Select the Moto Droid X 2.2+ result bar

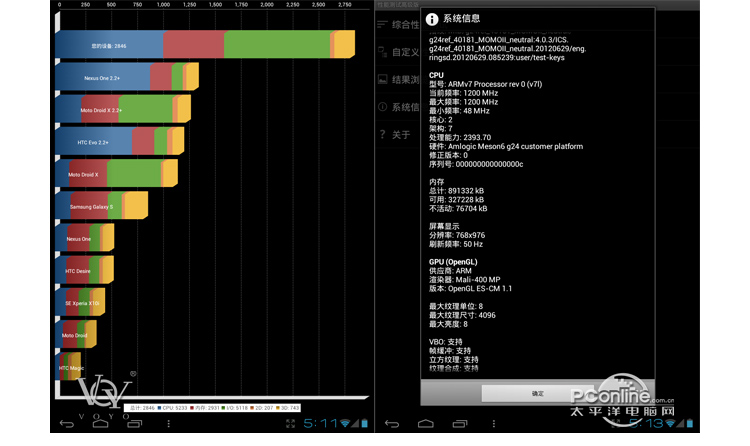(123, 109)
